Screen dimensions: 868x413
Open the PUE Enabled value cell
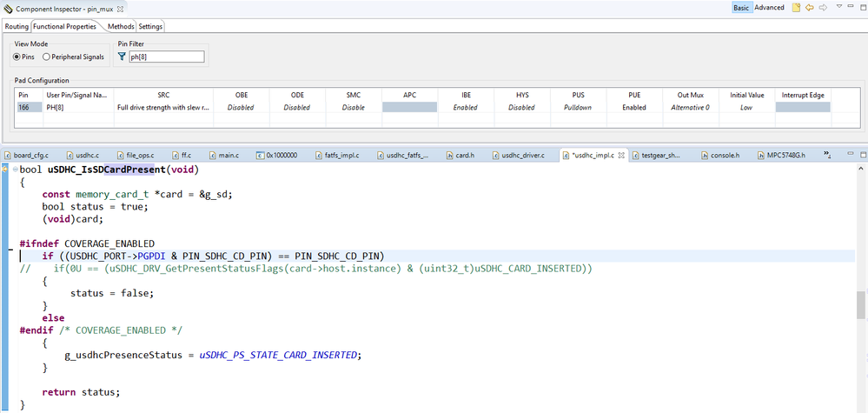tap(634, 108)
